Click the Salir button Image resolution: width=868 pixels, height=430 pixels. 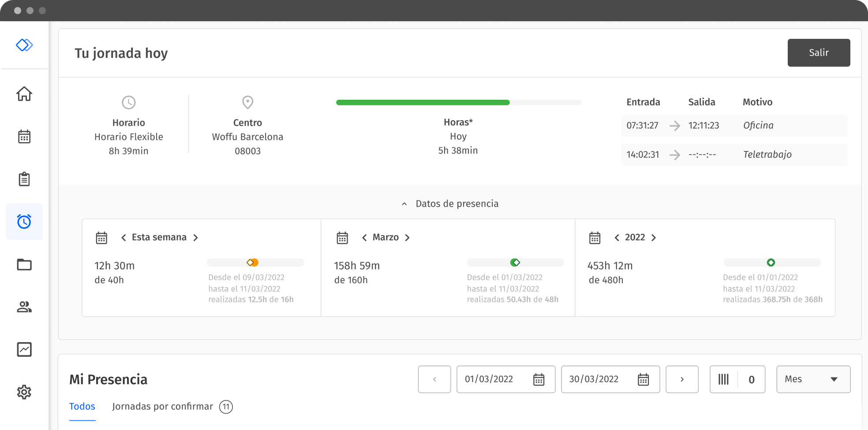(819, 53)
